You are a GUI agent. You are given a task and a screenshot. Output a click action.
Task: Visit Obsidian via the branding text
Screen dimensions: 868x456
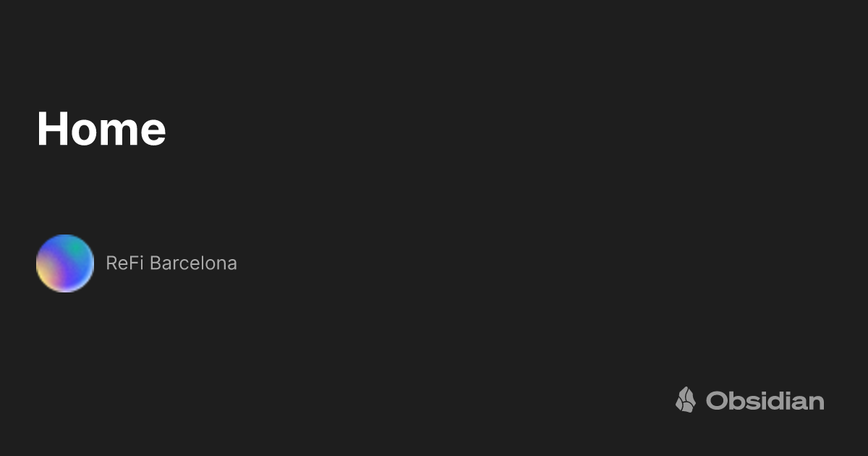coord(765,400)
